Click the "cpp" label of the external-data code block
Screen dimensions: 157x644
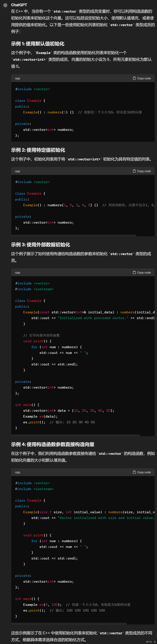tap(18, 272)
